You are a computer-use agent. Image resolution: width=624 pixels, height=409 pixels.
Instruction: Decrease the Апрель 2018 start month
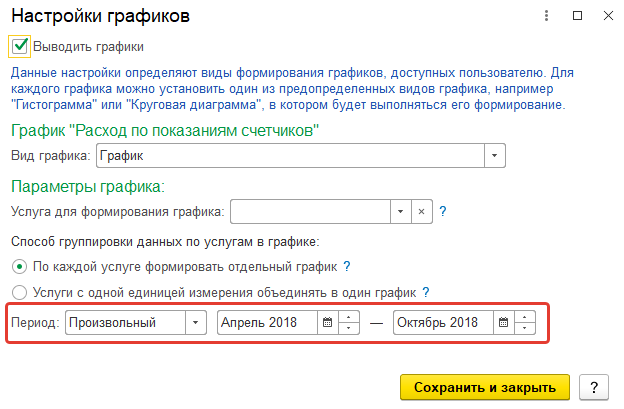(x=349, y=328)
